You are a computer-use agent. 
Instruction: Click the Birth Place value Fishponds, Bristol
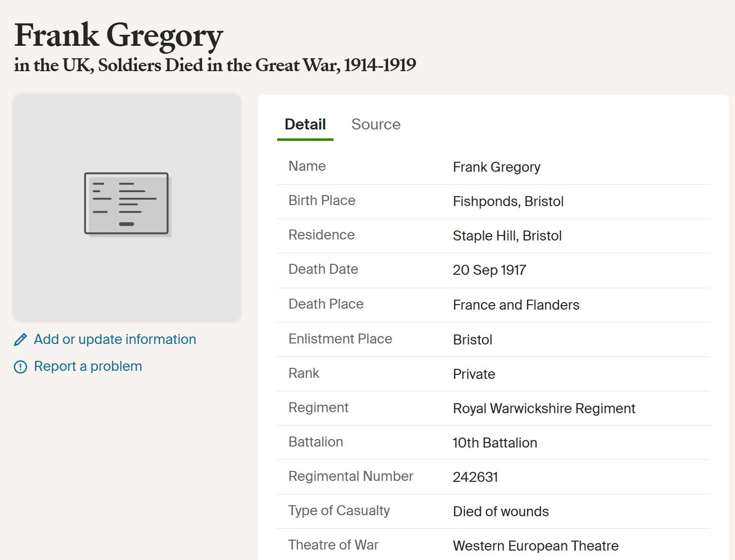click(508, 201)
